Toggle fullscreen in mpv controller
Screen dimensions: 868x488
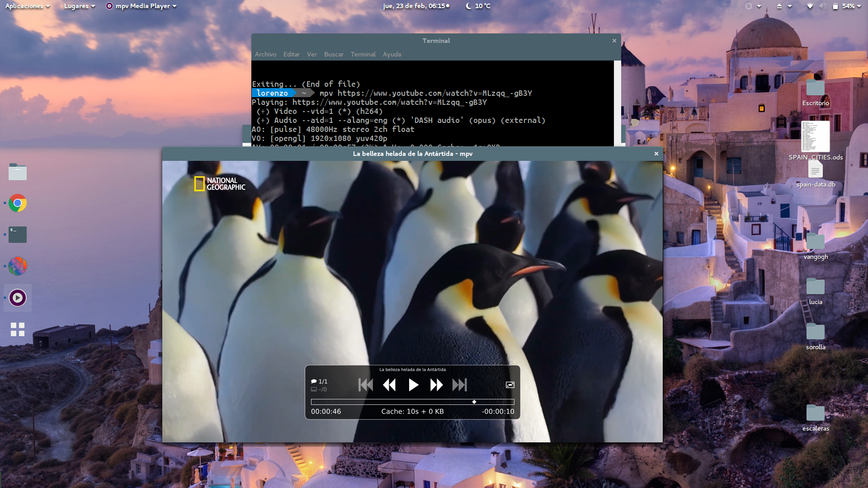(510, 385)
